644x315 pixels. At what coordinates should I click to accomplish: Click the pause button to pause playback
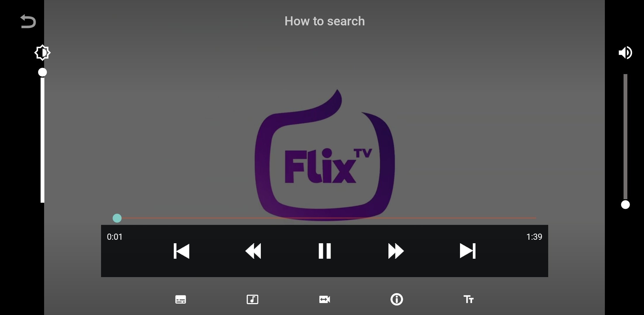[x=325, y=251]
